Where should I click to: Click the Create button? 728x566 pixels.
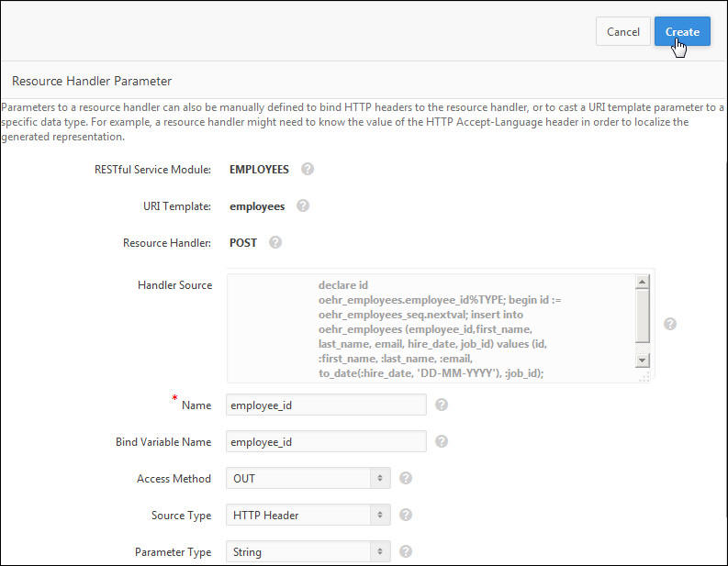coord(682,31)
